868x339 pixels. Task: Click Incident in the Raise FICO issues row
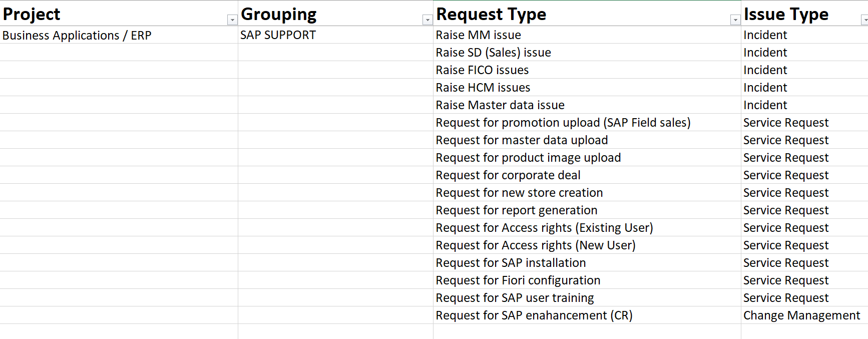coord(804,70)
